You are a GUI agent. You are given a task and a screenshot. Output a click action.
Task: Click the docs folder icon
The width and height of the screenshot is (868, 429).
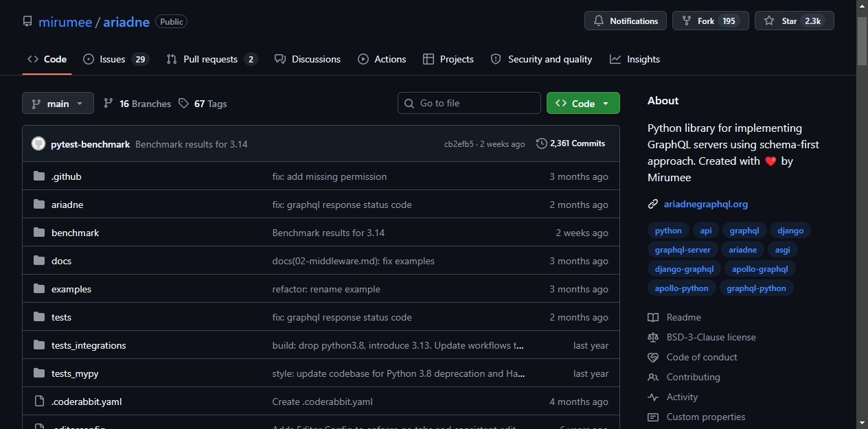[x=39, y=261]
